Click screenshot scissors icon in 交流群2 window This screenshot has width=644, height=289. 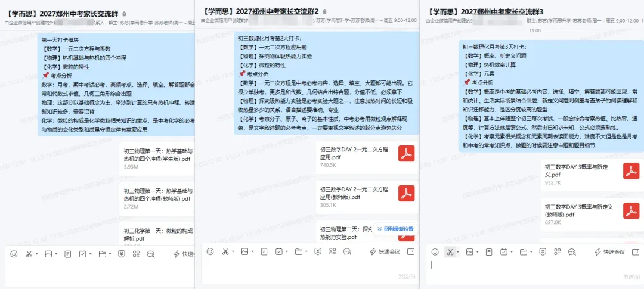pos(225,251)
